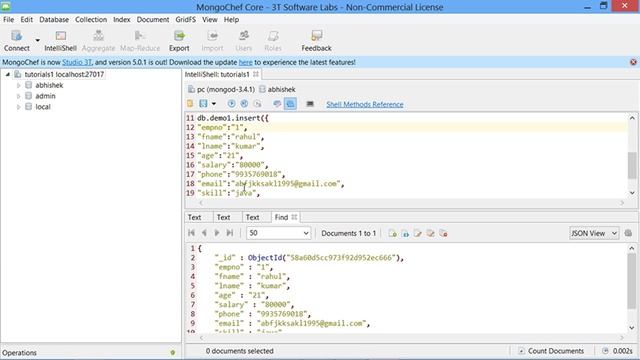Expand the abhishek database node

[18, 85]
